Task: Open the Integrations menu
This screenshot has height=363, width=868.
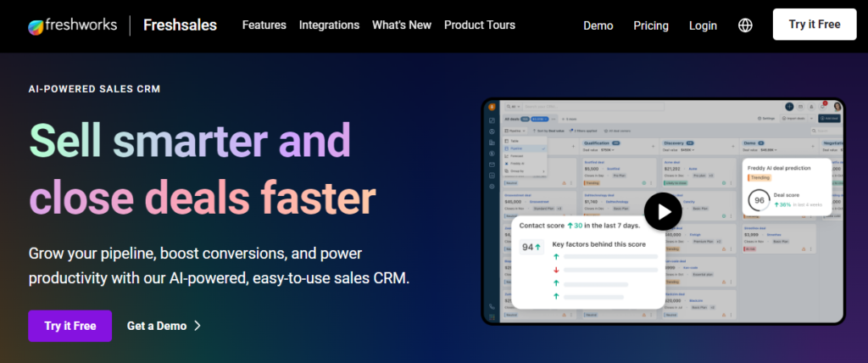Action: tap(329, 25)
